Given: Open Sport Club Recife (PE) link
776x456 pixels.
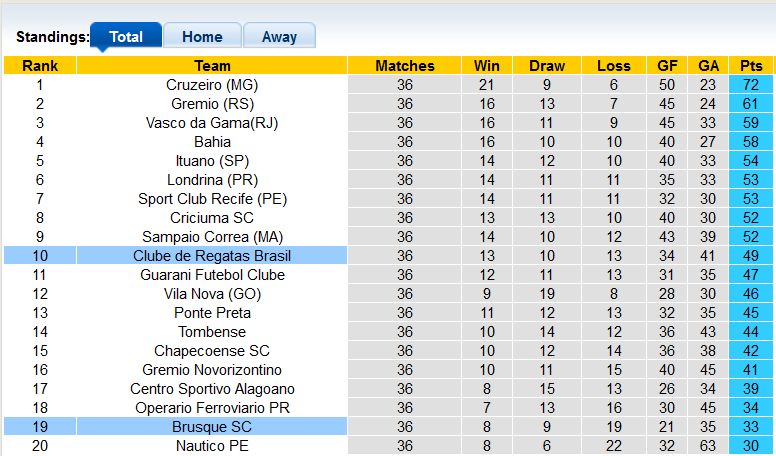Looking at the screenshot, I should 212,199.
